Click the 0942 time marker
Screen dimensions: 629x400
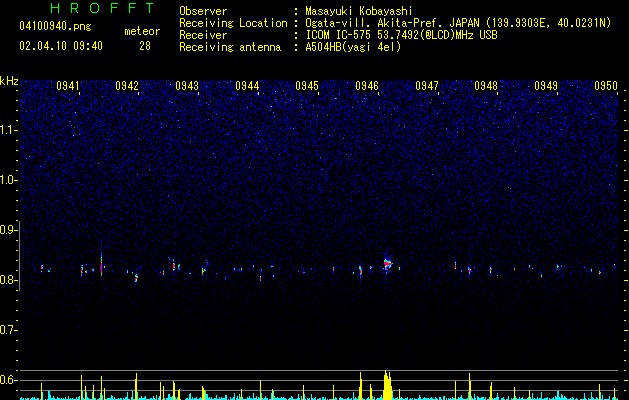[127, 86]
